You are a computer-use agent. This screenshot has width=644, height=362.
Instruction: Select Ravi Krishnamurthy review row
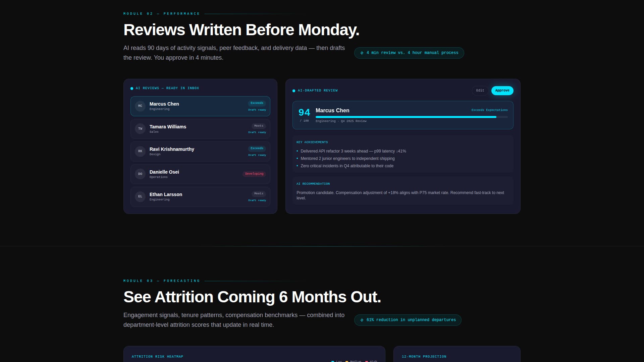click(200, 152)
